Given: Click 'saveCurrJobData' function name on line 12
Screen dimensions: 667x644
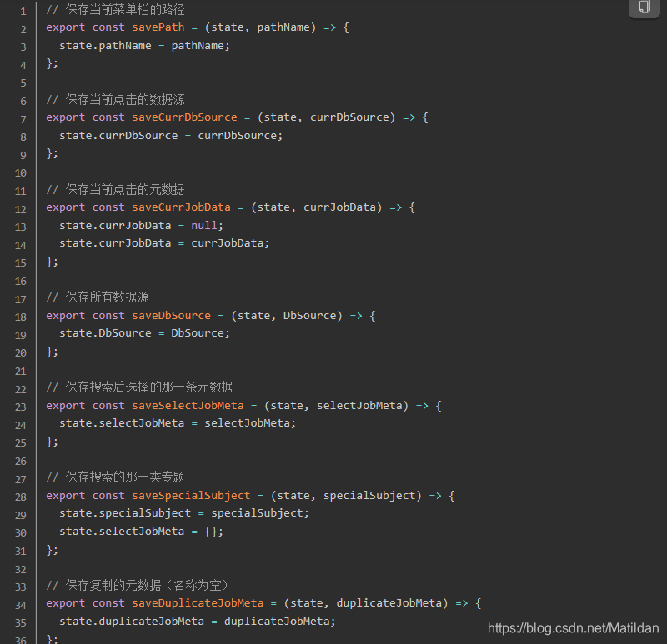Looking at the screenshot, I should pos(181,207).
